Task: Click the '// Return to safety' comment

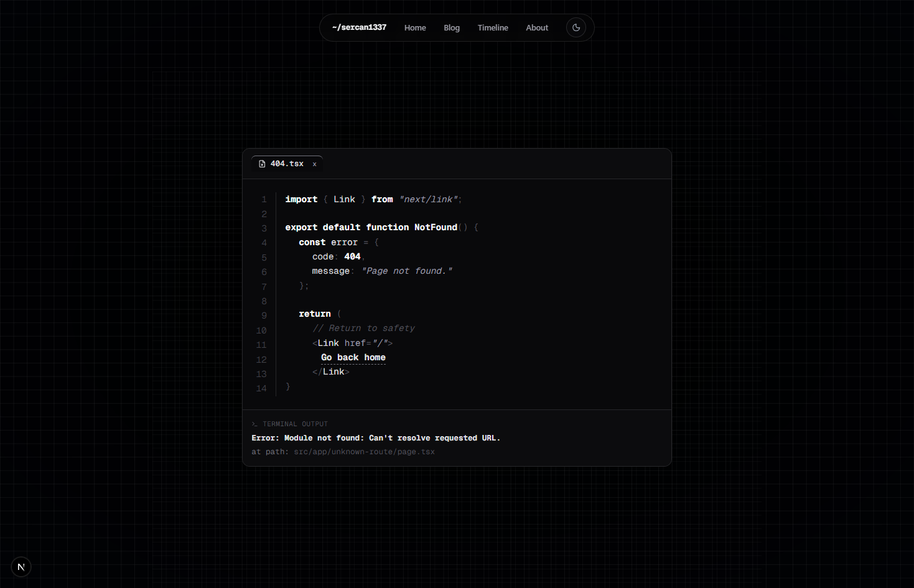Action: pos(363,328)
